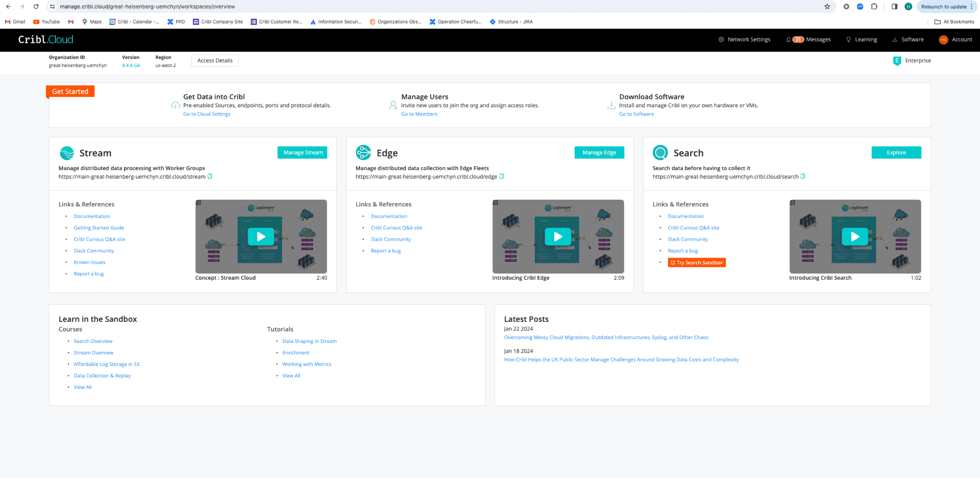
Task: Click the Cribl.Cloud logo in the header
Action: click(46, 40)
